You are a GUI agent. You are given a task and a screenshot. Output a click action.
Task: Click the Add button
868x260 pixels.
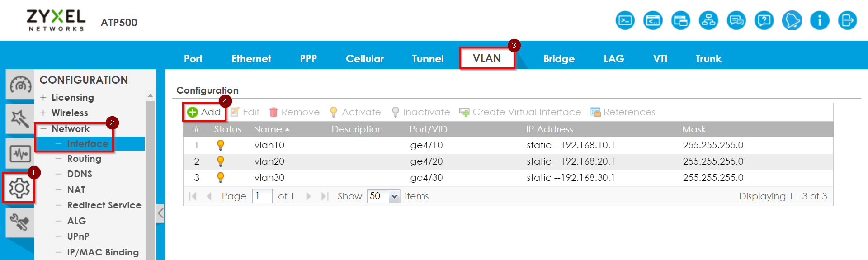tap(204, 112)
